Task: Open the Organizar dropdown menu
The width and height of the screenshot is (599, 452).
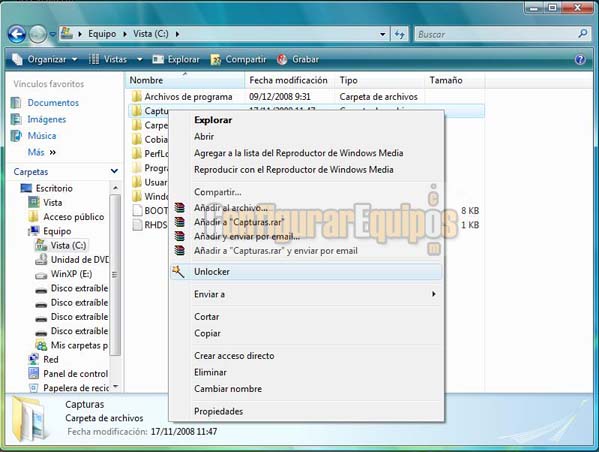Action: [45, 59]
